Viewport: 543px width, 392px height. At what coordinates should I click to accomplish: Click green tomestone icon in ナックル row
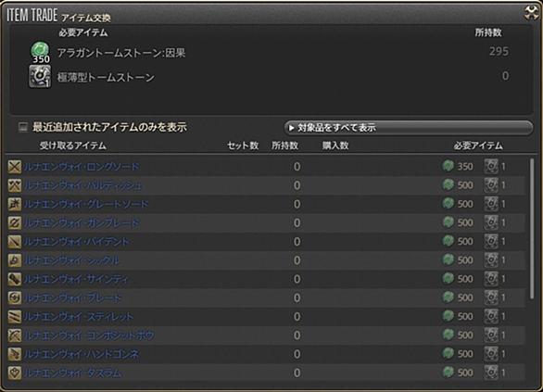(448, 259)
